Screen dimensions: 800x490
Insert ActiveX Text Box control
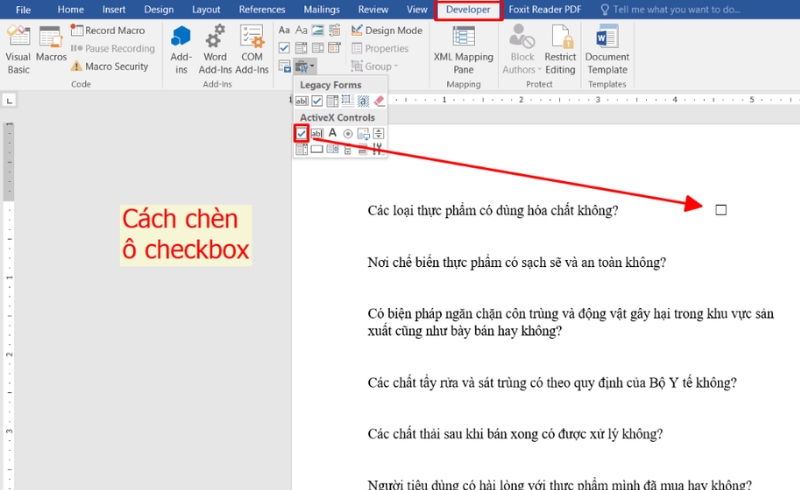(317, 134)
